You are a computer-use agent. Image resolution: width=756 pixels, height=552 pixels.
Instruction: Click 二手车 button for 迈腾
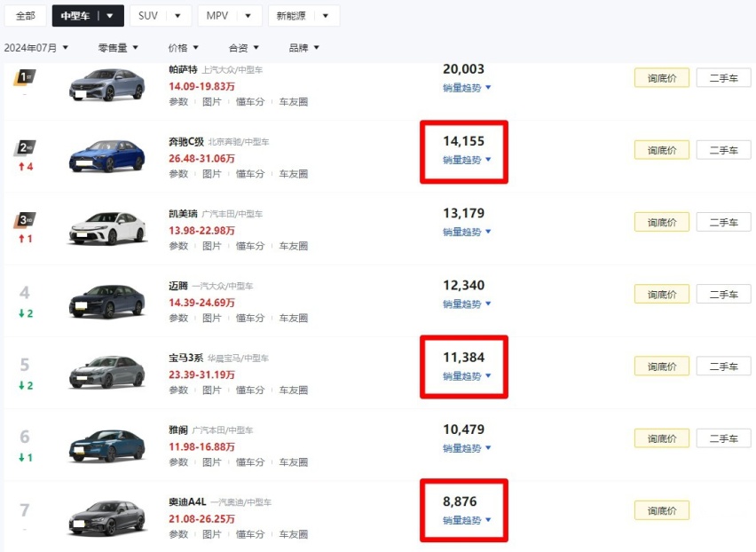723,294
